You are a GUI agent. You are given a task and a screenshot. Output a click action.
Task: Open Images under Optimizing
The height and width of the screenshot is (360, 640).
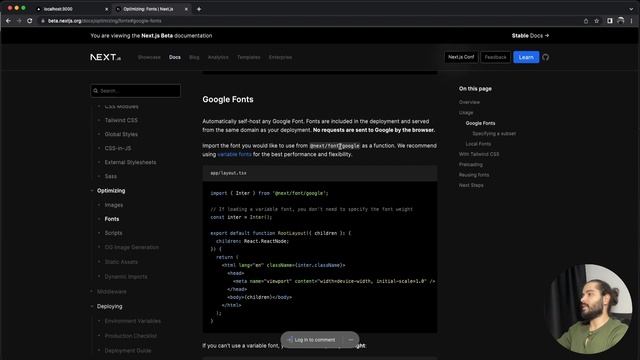coord(113,205)
